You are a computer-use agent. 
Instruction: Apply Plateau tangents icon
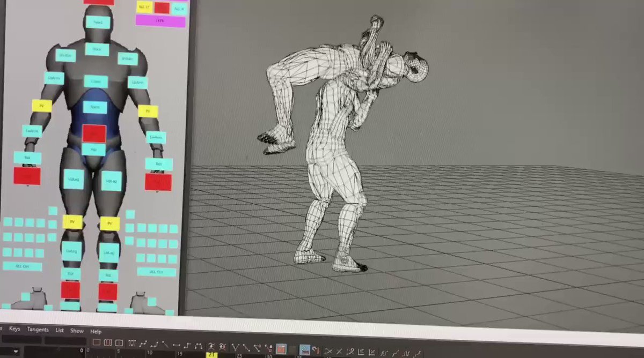point(198,346)
